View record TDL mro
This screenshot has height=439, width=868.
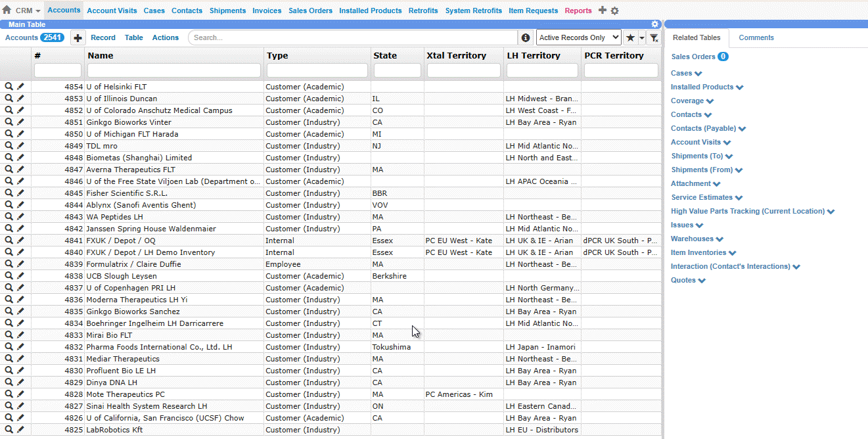pyautogui.click(x=9, y=146)
